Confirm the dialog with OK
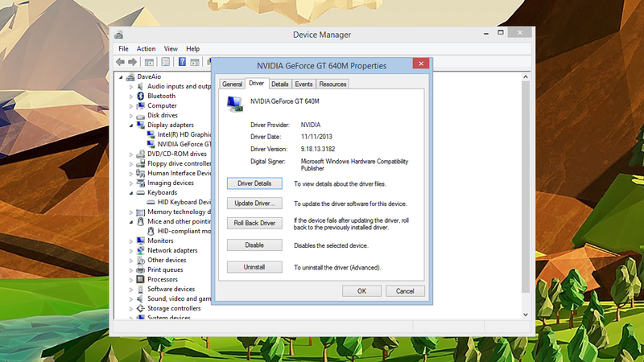Viewport: 644px width, 362px height. pyautogui.click(x=361, y=291)
